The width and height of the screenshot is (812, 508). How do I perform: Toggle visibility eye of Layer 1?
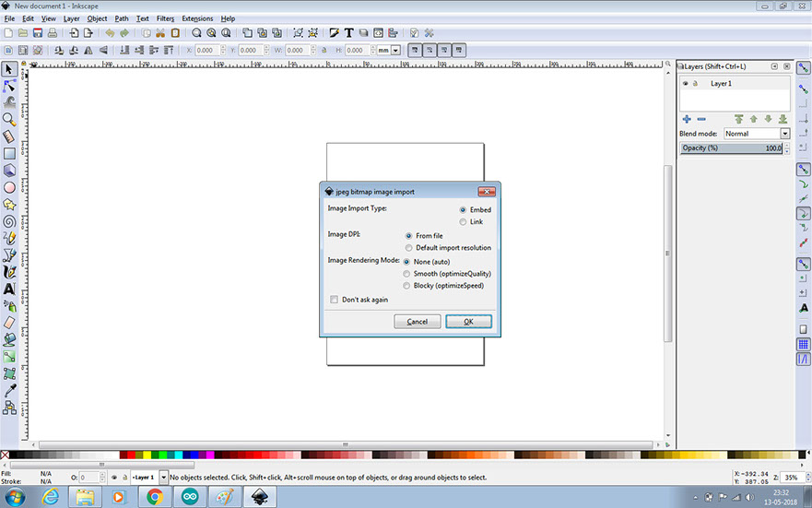pos(685,83)
